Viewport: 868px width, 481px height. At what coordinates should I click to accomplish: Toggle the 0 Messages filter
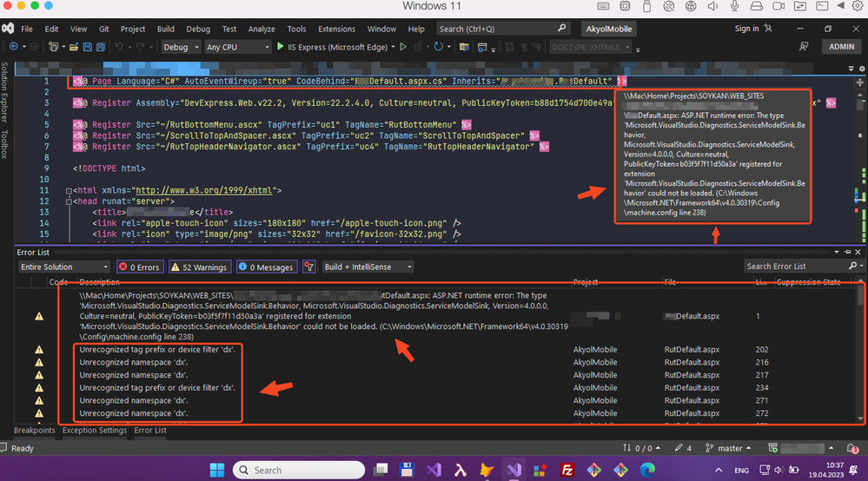pyautogui.click(x=265, y=267)
